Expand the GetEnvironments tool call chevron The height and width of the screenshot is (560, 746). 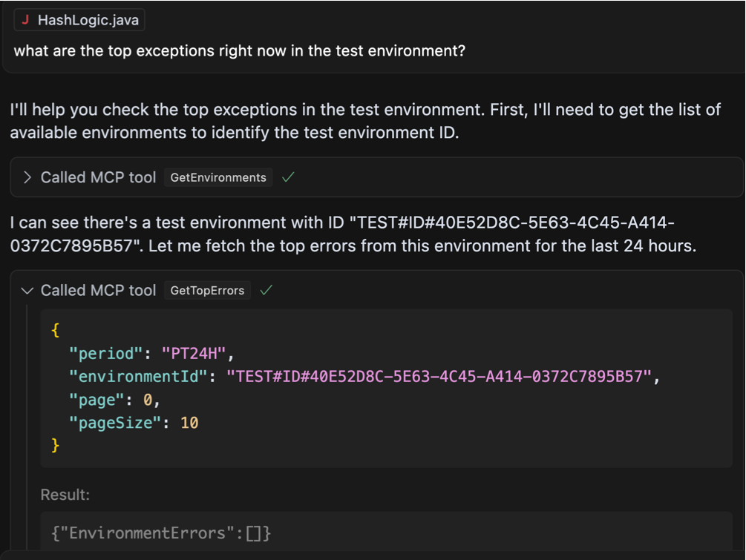click(x=27, y=177)
